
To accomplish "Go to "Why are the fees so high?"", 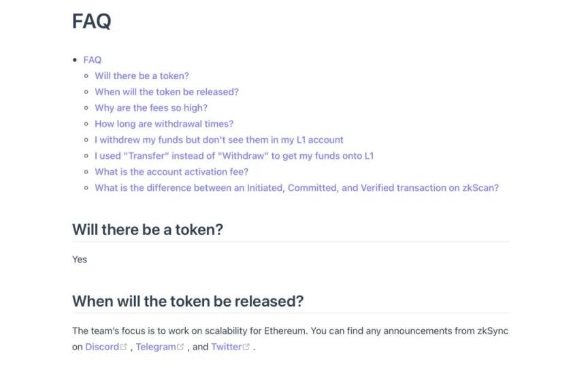I will click(151, 108).
